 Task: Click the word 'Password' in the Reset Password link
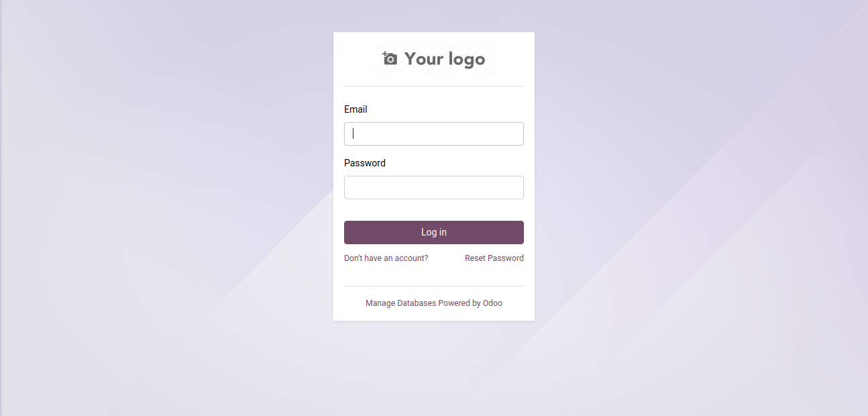click(x=506, y=258)
